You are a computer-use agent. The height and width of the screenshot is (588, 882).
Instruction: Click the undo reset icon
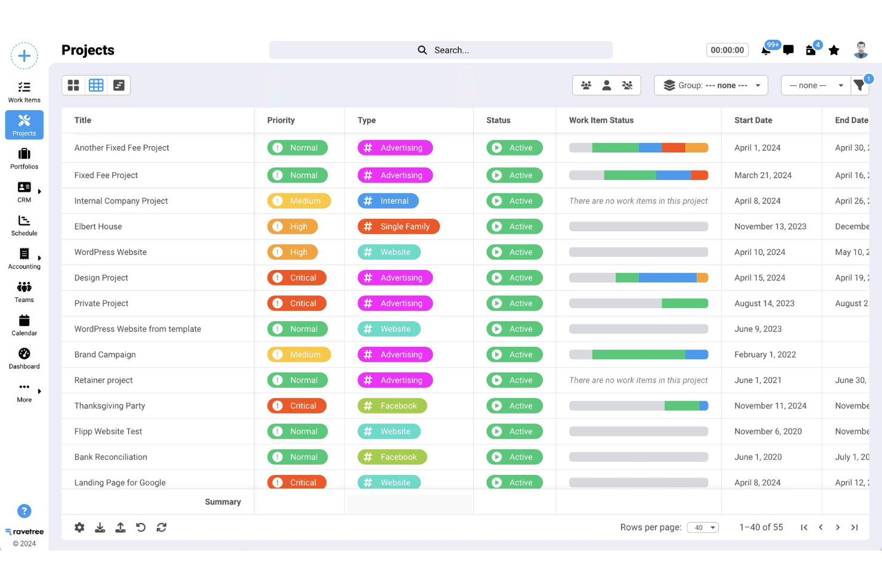tap(141, 527)
